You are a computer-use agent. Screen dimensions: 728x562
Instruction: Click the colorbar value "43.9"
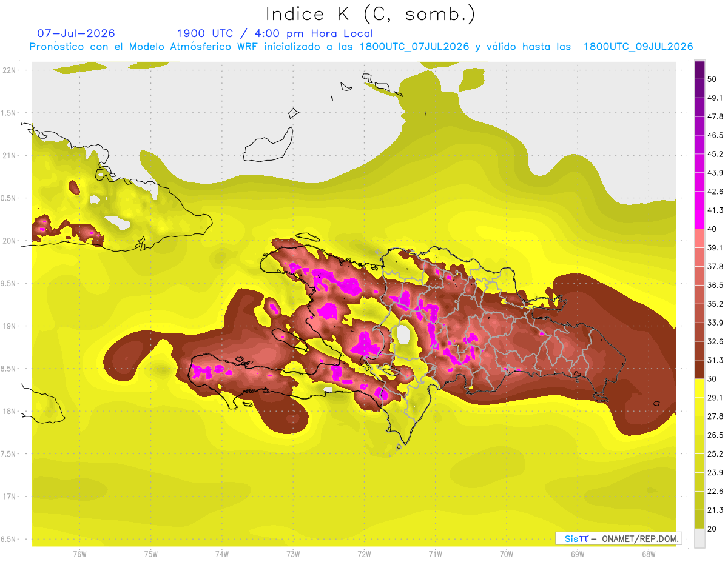tap(715, 173)
